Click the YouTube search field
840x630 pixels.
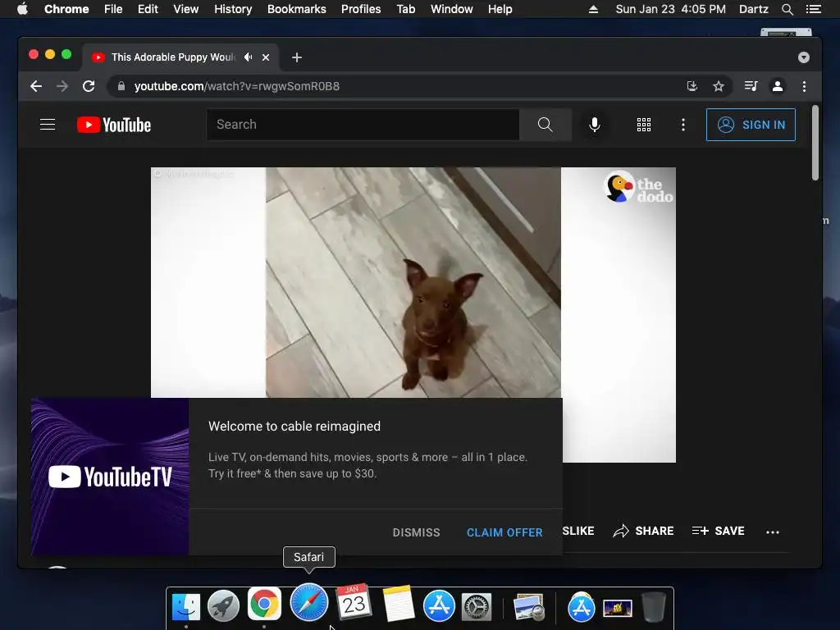click(363, 125)
